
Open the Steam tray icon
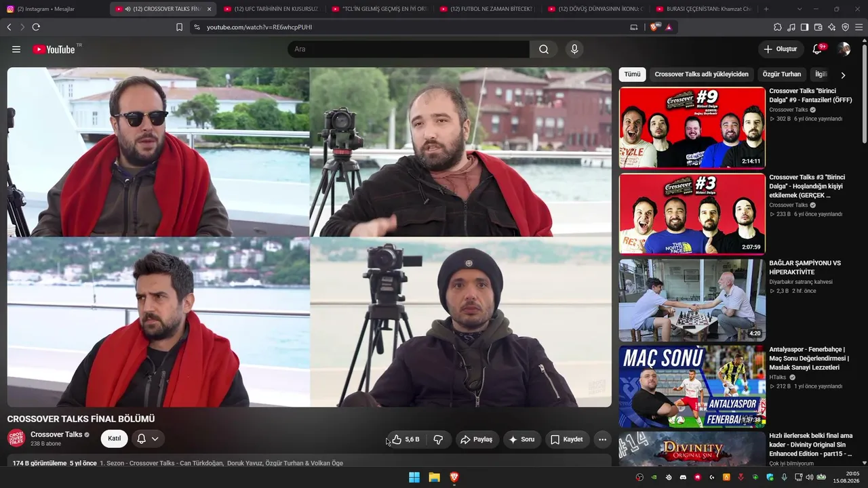tap(669, 477)
